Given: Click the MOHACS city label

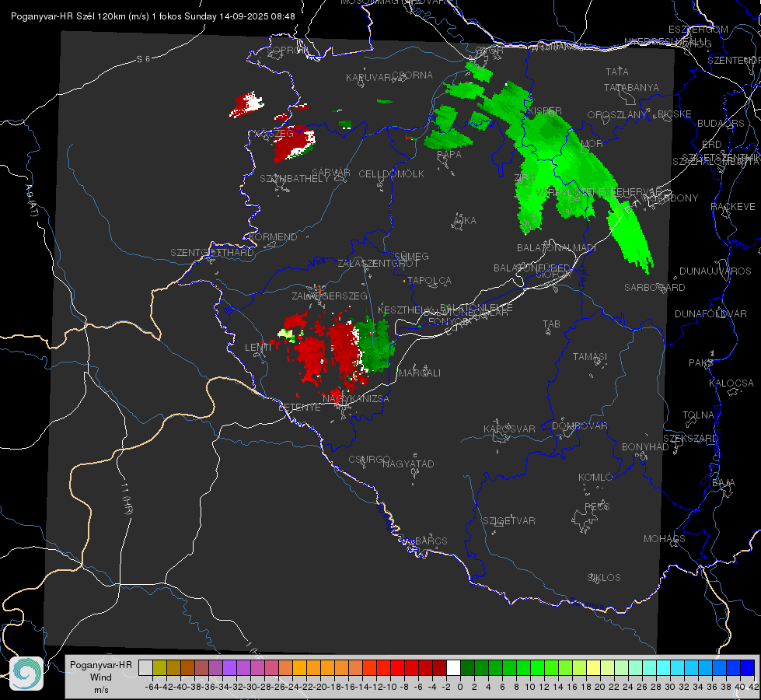Looking at the screenshot, I should (x=665, y=539).
